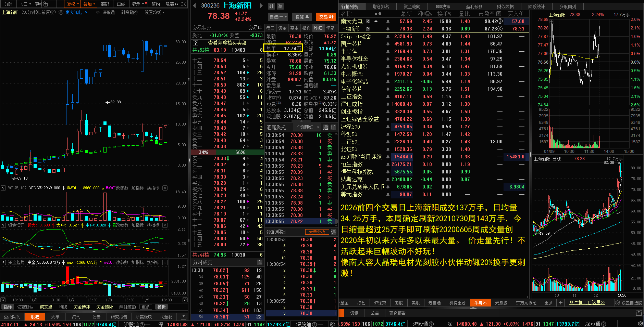Zoom in chart with the plus icon
644x327 pixels.
tap(53, 4)
